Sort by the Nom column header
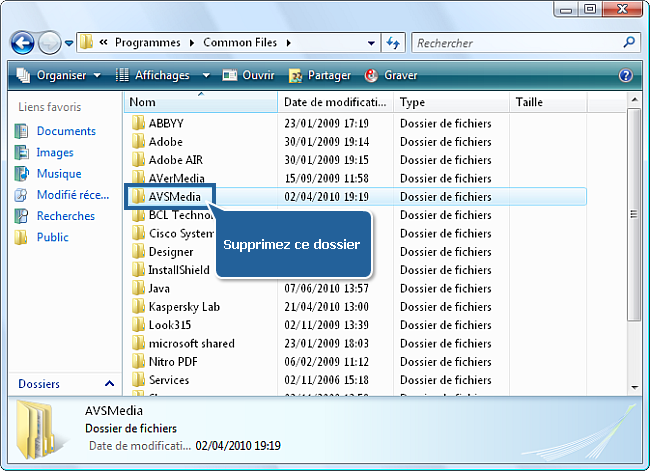650x471 pixels. (200, 103)
